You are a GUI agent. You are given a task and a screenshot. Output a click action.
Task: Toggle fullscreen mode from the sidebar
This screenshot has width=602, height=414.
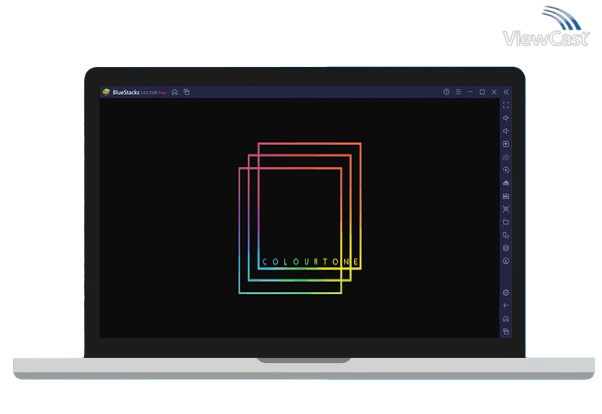(x=506, y=105)
